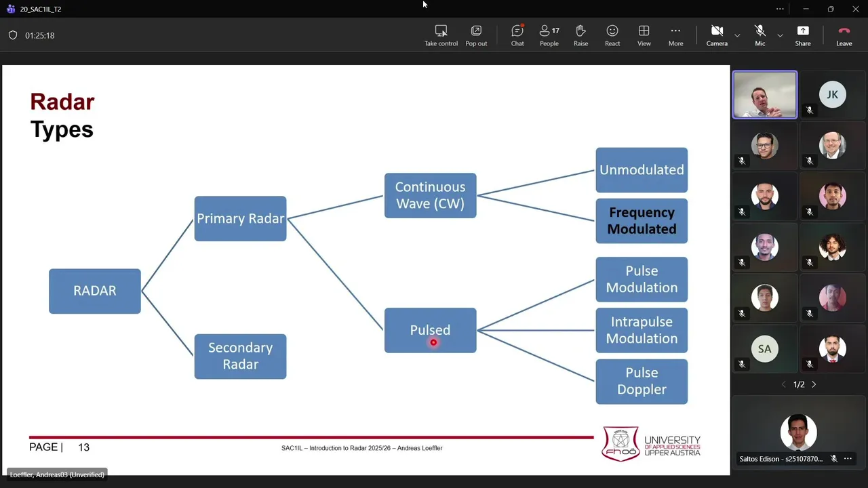868x488 pixels.
Task: Click the Loeffler, Andreas03 presenter label
Action: (x=57, y=474)
